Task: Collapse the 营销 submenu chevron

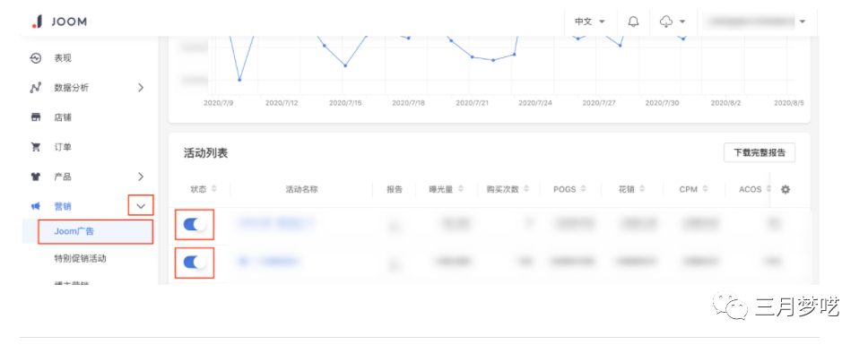Action: coord(141,206)
